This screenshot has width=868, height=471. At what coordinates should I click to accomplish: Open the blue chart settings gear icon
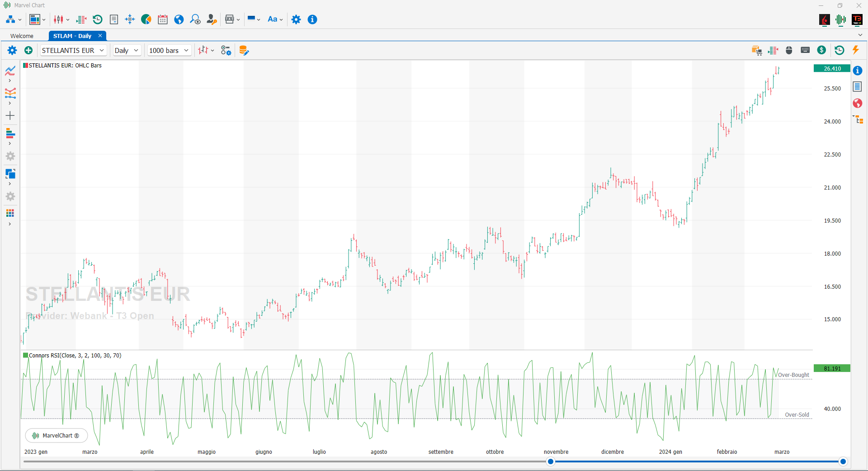click(12, 50)
